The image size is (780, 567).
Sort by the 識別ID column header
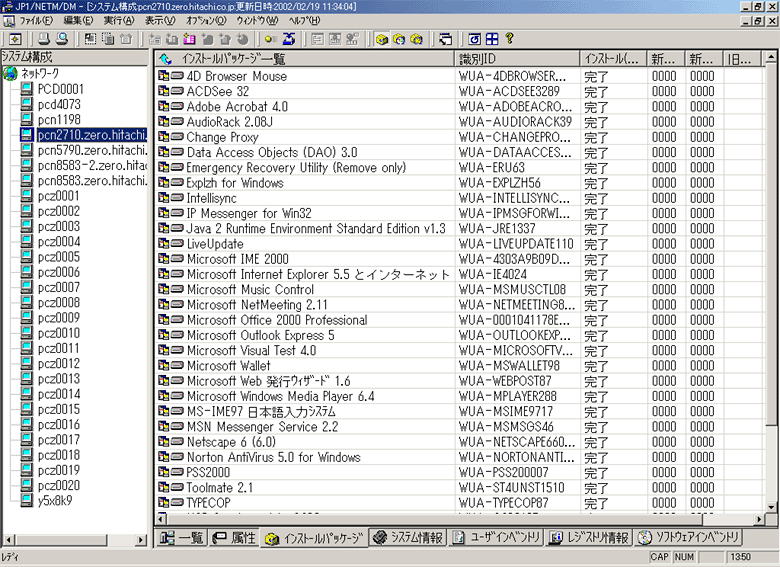pos(516,60)
